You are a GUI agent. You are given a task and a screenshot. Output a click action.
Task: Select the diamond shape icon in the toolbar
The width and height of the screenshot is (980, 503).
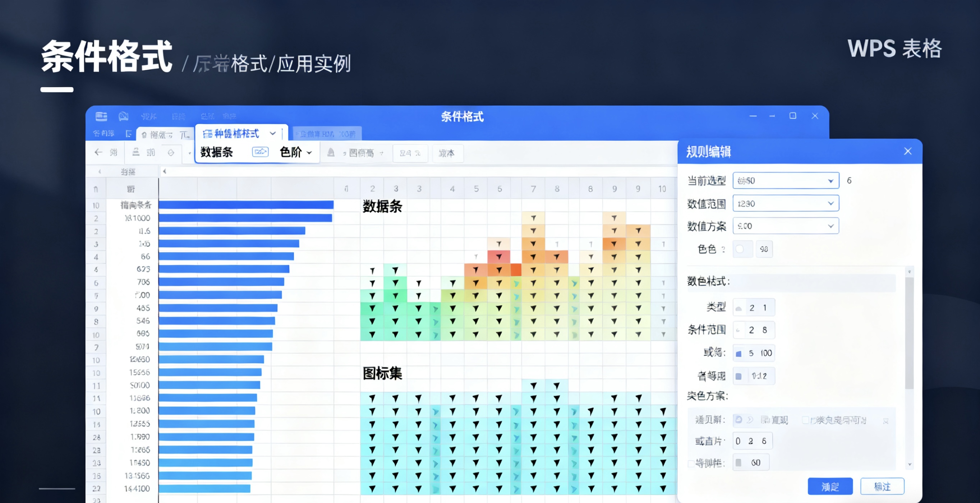pyautogui.click(x=171, y=153)
